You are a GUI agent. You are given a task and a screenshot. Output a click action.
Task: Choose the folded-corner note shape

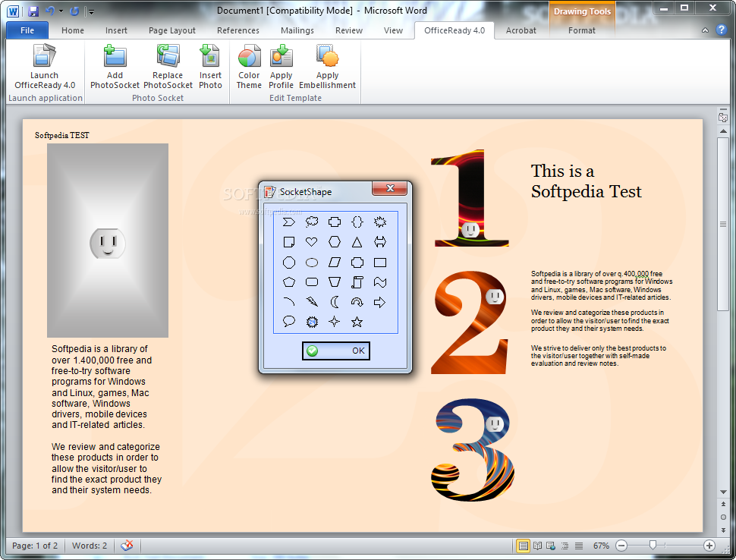(289, 242)
